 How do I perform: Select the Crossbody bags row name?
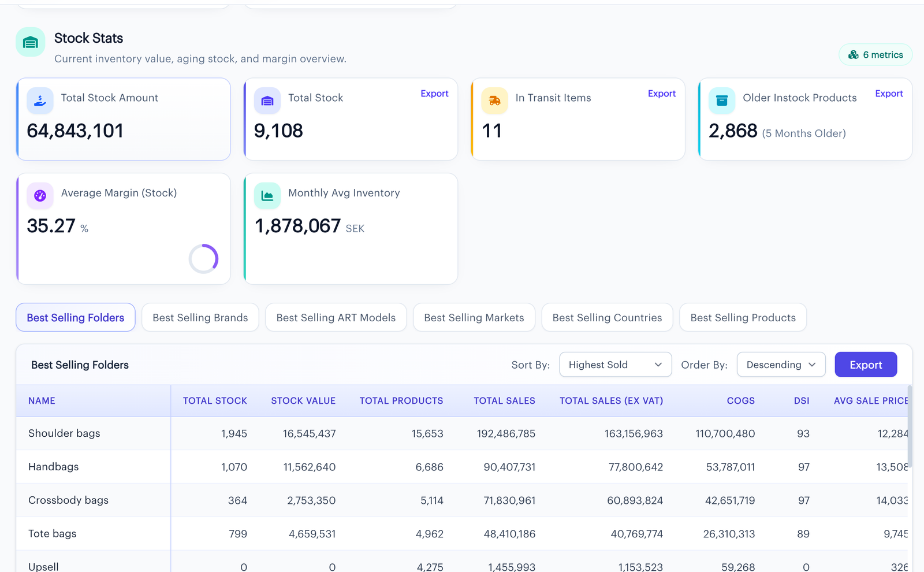(68, 500)
